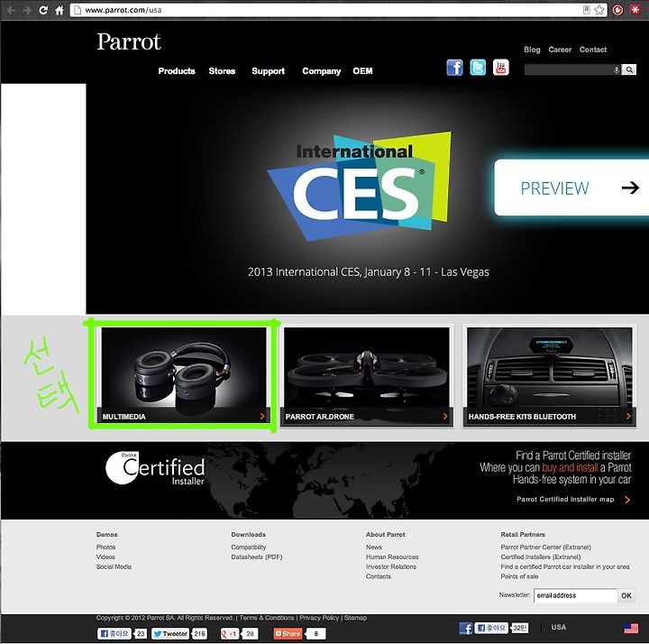Click the PREVIEW button
The width and height of the screenshot is (649, 644).
coord(571,188)
